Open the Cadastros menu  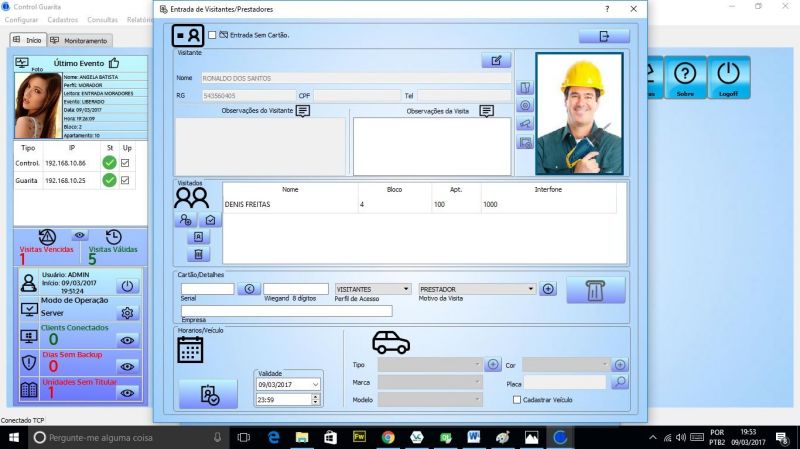[x=63, y=20]
